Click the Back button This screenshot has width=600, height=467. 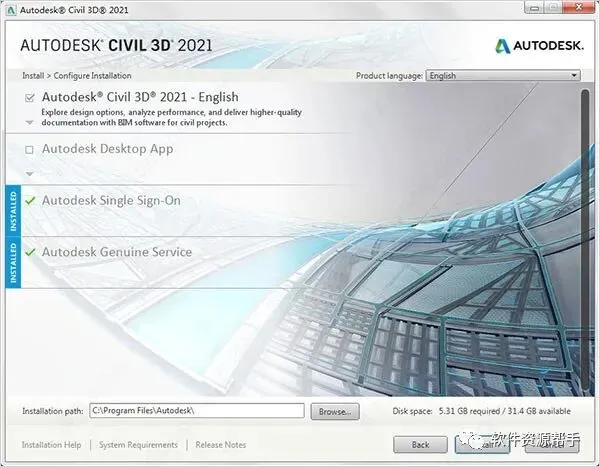(x=420, y=444)
